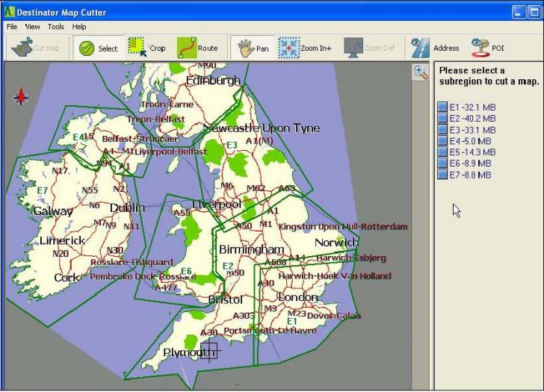Open the POI tool icon
The image size is (544, 392).
[480, 48]
